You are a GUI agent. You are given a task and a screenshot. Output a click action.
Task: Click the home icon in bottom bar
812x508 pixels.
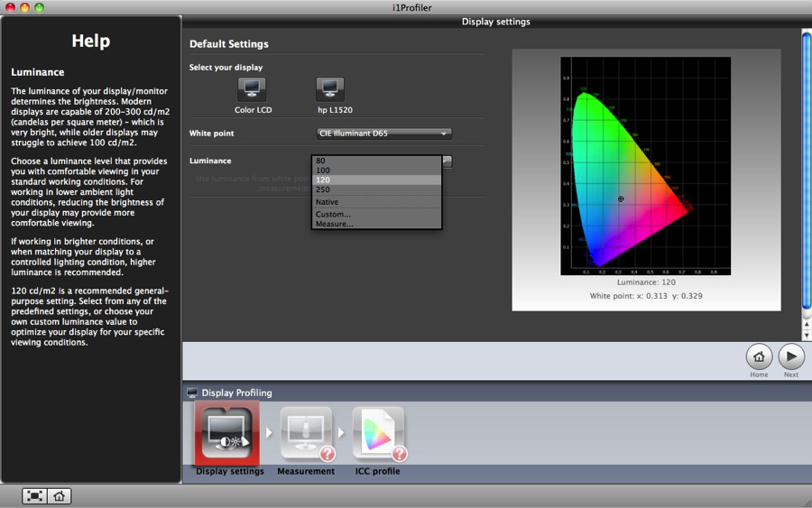click(60, 496)
